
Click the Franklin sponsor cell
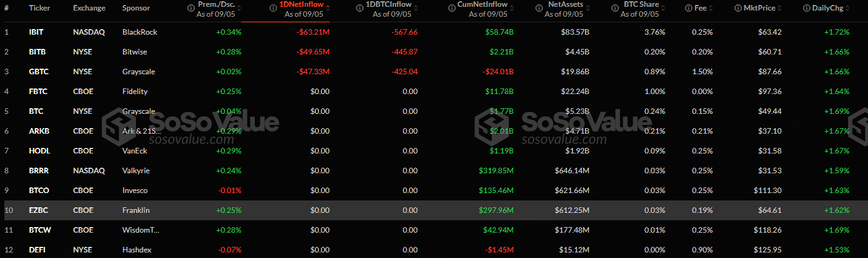(x=136, y=210)
